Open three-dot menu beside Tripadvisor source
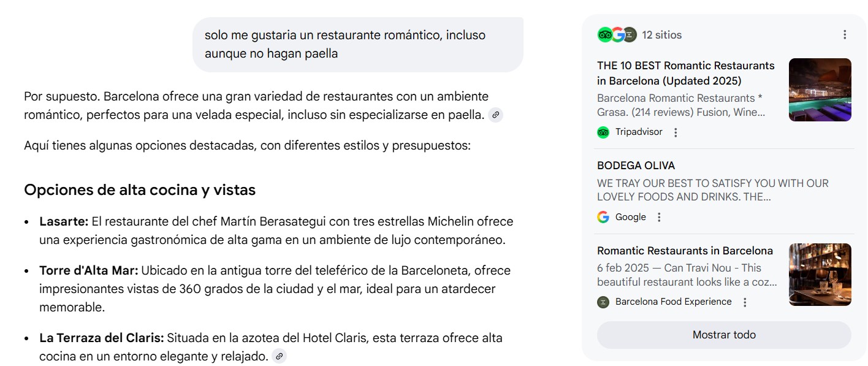 [x=676, y=132]
